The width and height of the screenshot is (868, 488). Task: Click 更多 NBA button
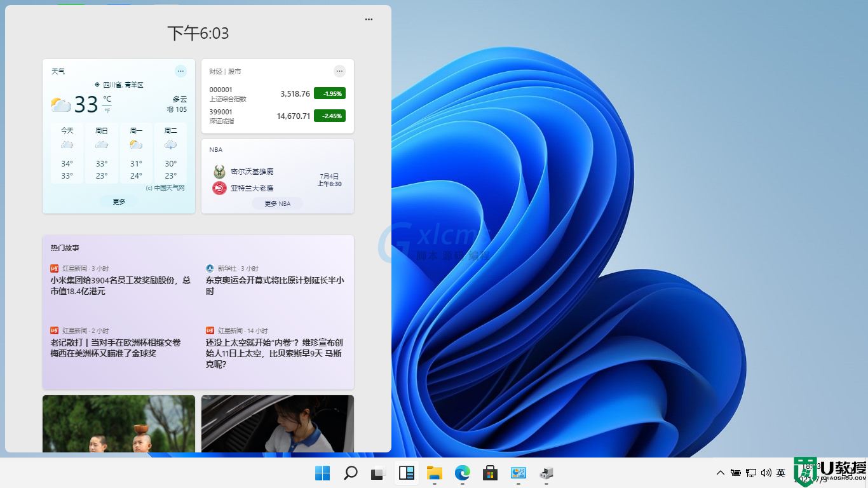coord(277,203)
